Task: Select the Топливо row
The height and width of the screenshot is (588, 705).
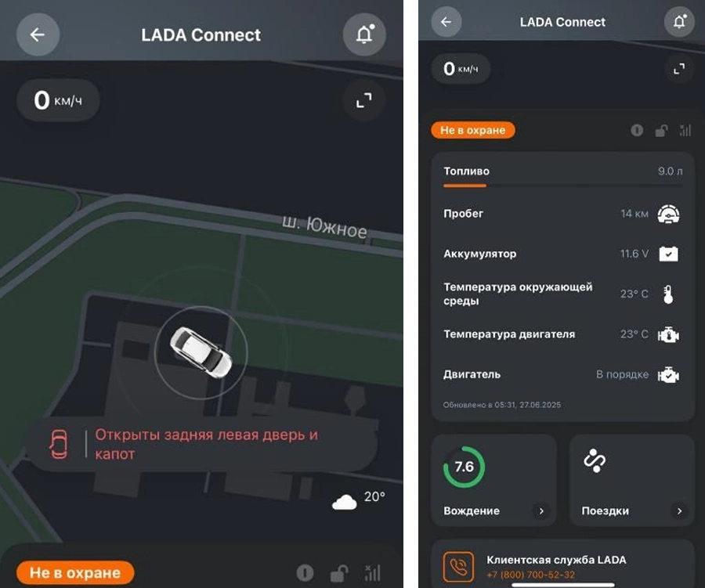Action: point(563,175)
